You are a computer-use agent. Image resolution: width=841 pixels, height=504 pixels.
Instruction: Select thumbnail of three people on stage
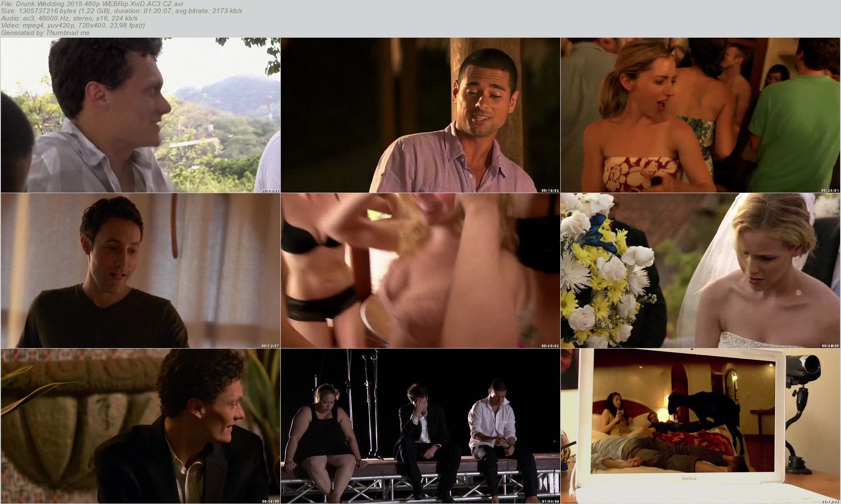click(x=420, y=426)
